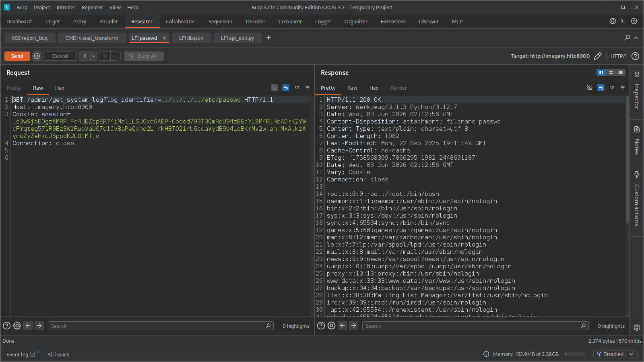644x362 pixels.
Task: Close the LFI passwd tab
Action: tap(164, 38)
